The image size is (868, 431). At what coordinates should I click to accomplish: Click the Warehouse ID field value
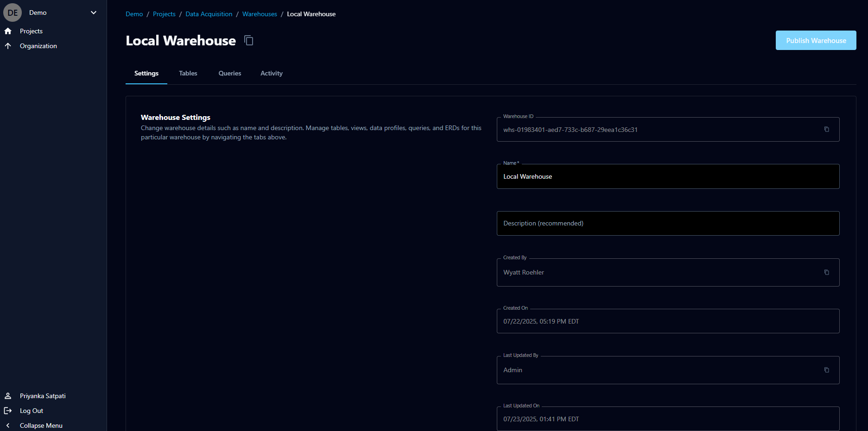coord(570,130)
